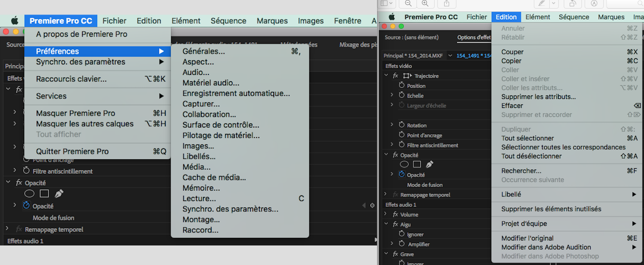The height and width of the screenshot is (265, 644).
Task: Choose Cache de média... in the preferences submenu
Action: point(240,177)
